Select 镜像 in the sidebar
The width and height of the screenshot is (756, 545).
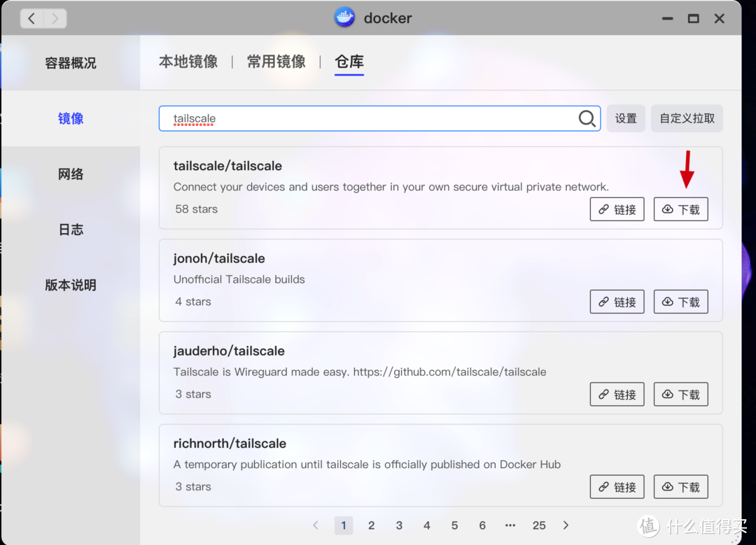pyautogui.click(x=71, y=118)
